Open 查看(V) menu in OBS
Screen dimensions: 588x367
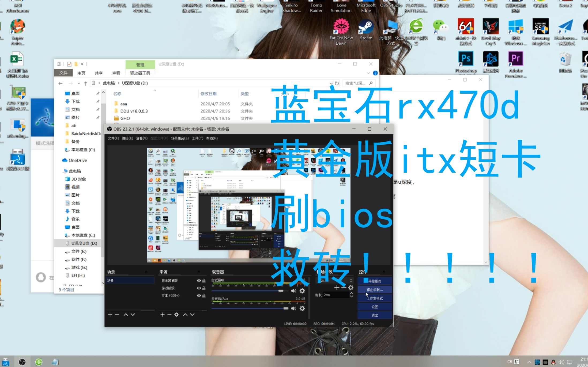142,138
